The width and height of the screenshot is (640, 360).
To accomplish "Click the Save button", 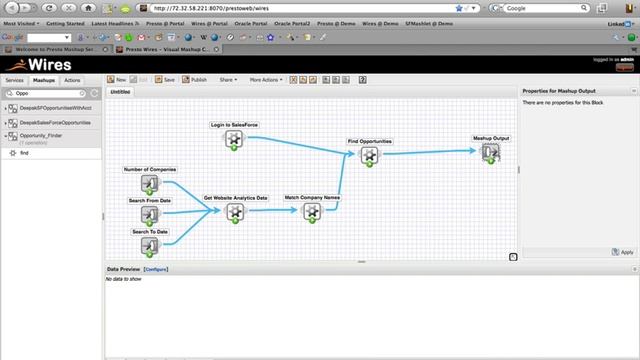I will 165,80.
